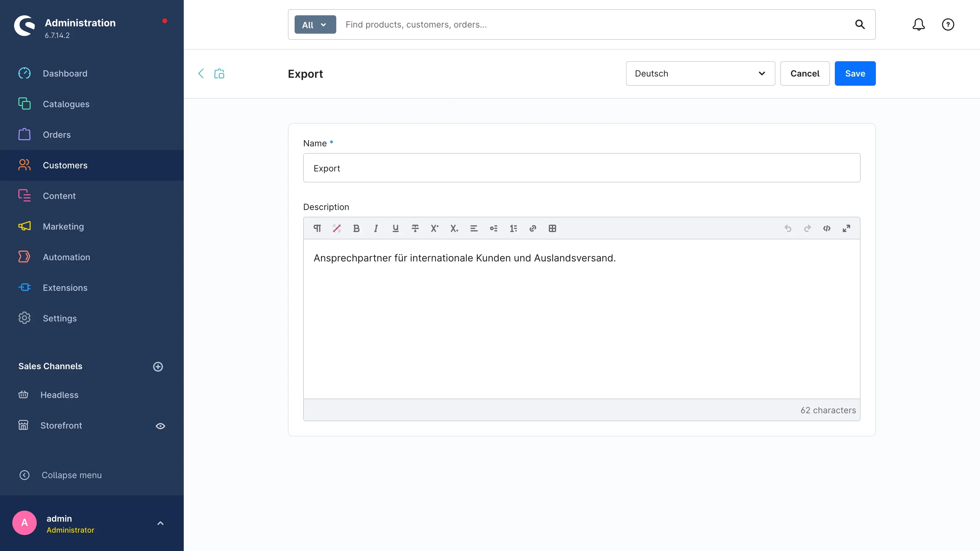Apply subscript formatting
The image size is (980, 551).
coord(454,228)
